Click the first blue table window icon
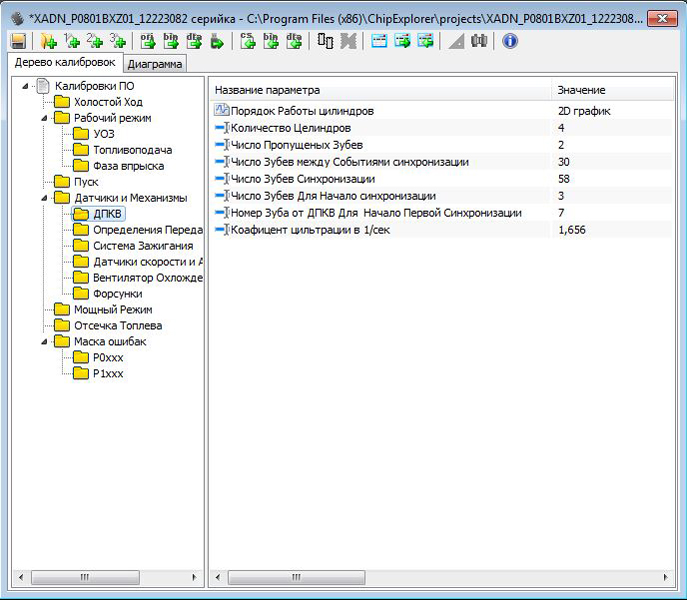The height and width of the screenshot is (600, 687). tap(379, 41)
